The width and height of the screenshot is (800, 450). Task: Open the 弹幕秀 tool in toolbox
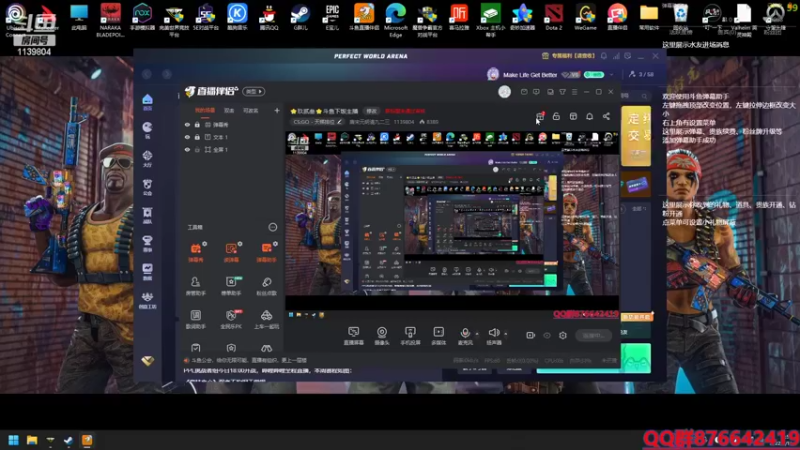point(196,252)
